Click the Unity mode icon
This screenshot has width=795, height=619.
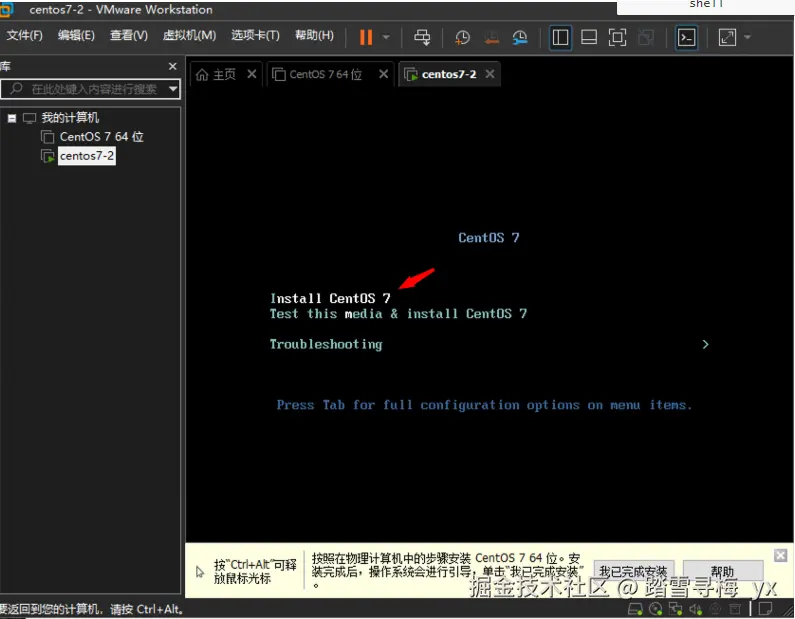pyautogui.click(x=645, y=38)
